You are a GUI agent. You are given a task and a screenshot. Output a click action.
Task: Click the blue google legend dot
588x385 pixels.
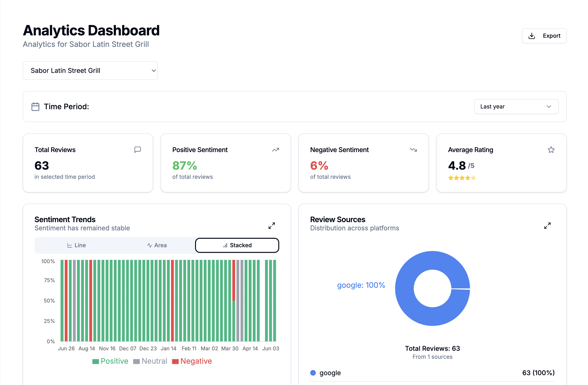tap(313, 373)
